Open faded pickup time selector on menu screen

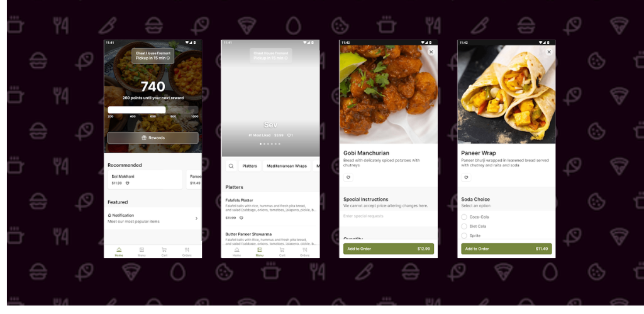(x=270, y=56)
